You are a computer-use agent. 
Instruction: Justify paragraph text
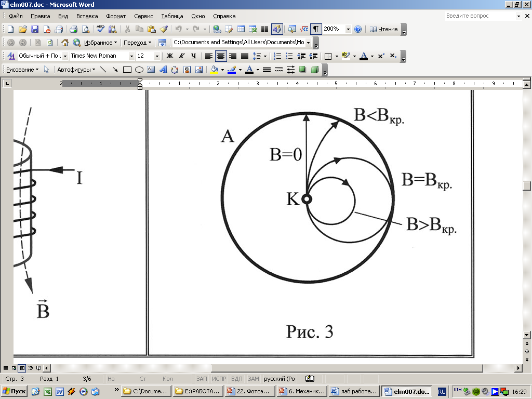click(245, 56)
